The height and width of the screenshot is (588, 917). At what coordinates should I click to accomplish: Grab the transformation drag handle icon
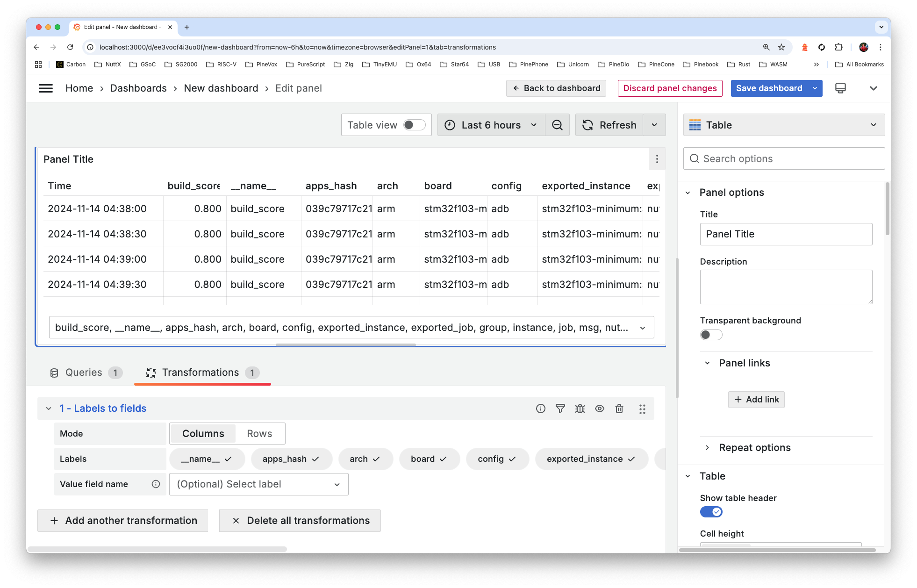pyautogui.click(x=643, y=409)
